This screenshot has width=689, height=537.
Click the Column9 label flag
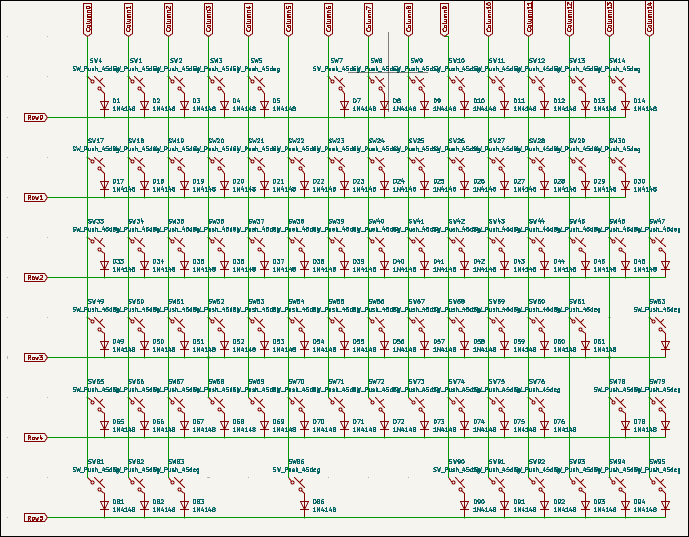click(x=445, y=19)
